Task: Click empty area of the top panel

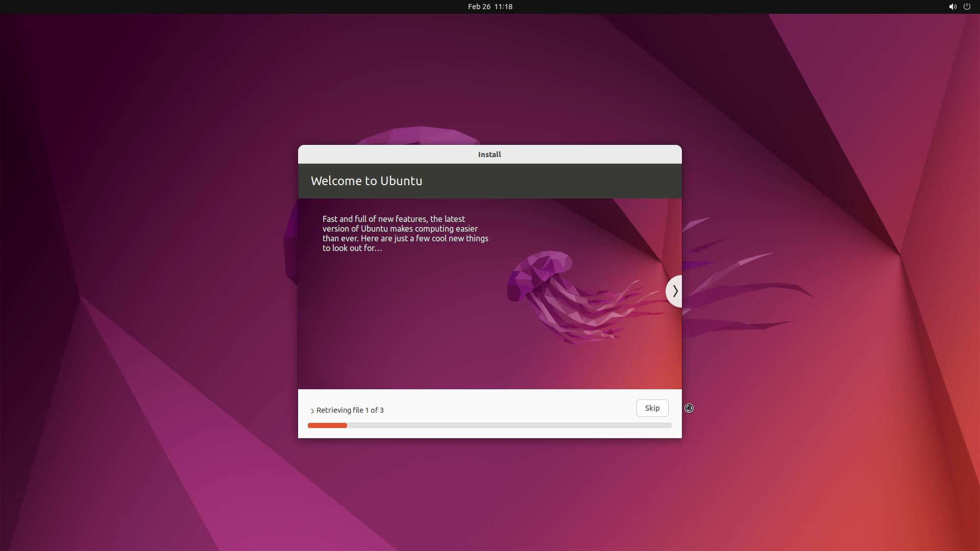Action: tap(204, 7)
